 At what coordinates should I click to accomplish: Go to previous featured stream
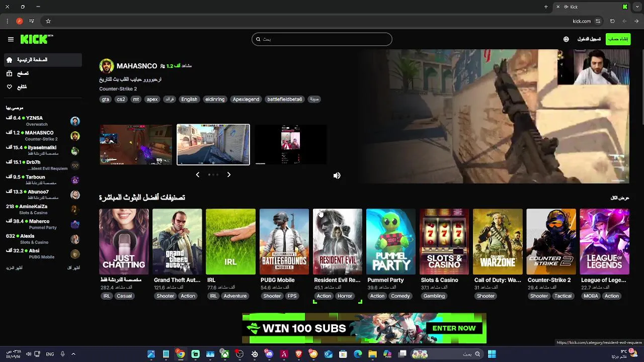[198, 174]
